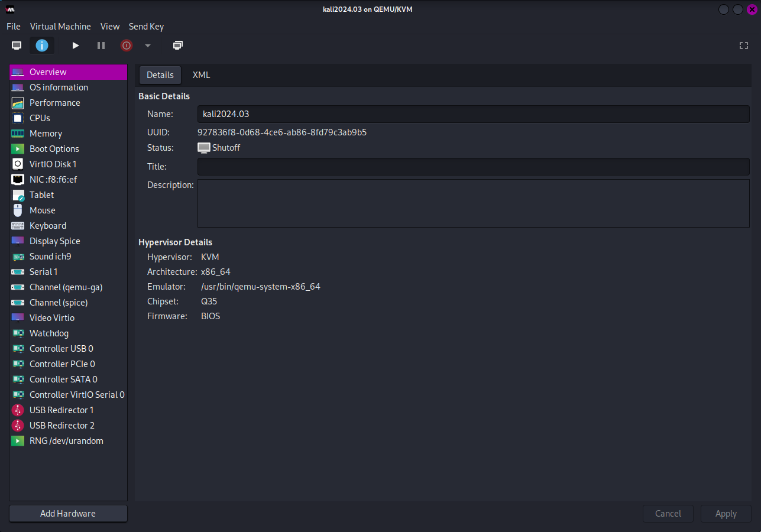Open the Virtual Machine menu
This screenshot has width=761, height=532.
(x=60, y=27)
